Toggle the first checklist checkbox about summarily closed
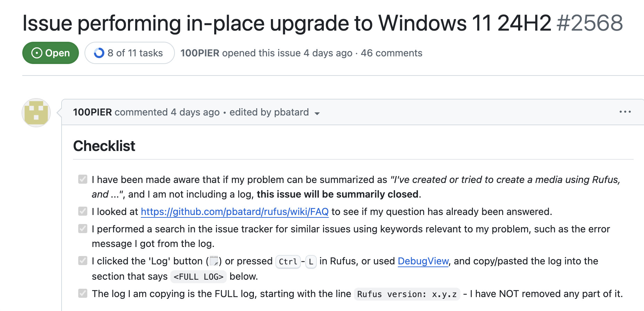The height and width of the screenshot is (311, 644). [83, 179]
